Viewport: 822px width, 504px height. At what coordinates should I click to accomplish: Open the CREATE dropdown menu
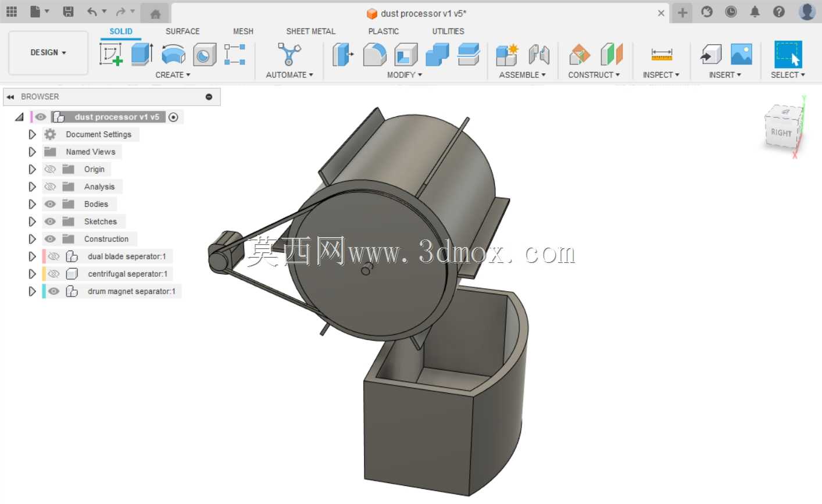173,75
